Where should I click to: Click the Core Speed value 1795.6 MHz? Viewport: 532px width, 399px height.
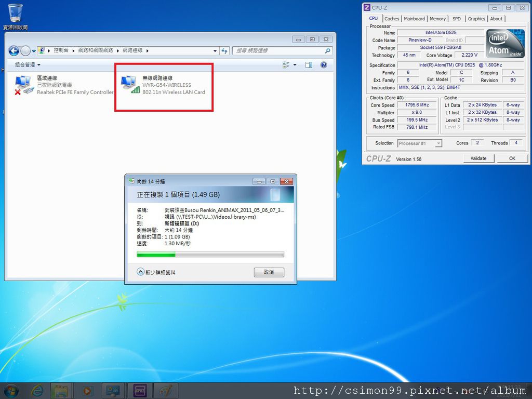pyautogui.click(x=417, y=105)
